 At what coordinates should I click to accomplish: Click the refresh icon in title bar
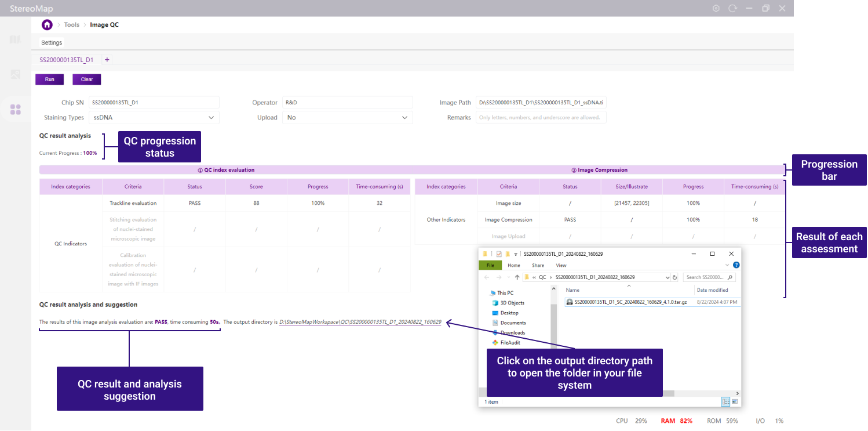pyautogui.click(x=732, y=8)
